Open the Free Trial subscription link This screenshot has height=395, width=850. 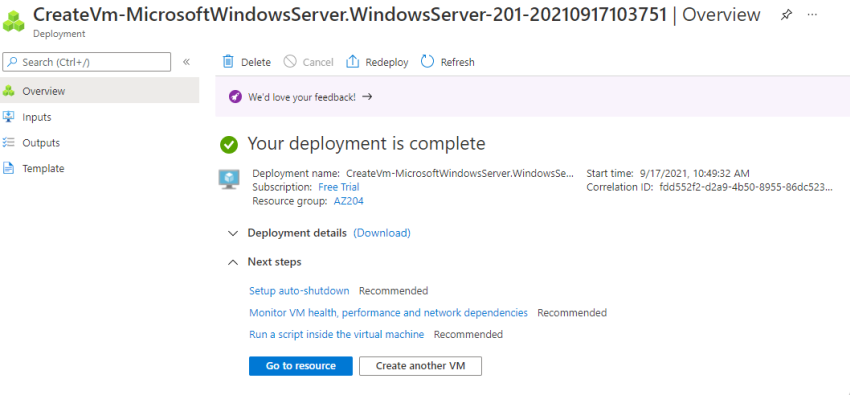pyautogui.click(x=338, y=187)
